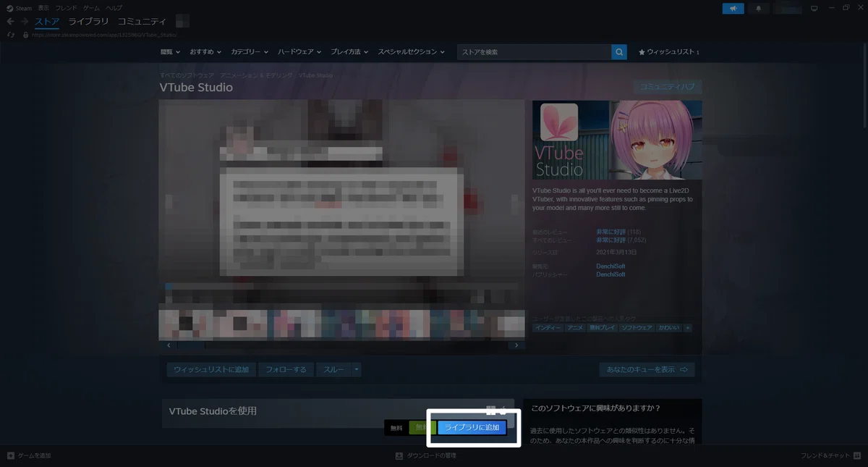
Task: Click the VTube Studio header image
Action: 617,140
